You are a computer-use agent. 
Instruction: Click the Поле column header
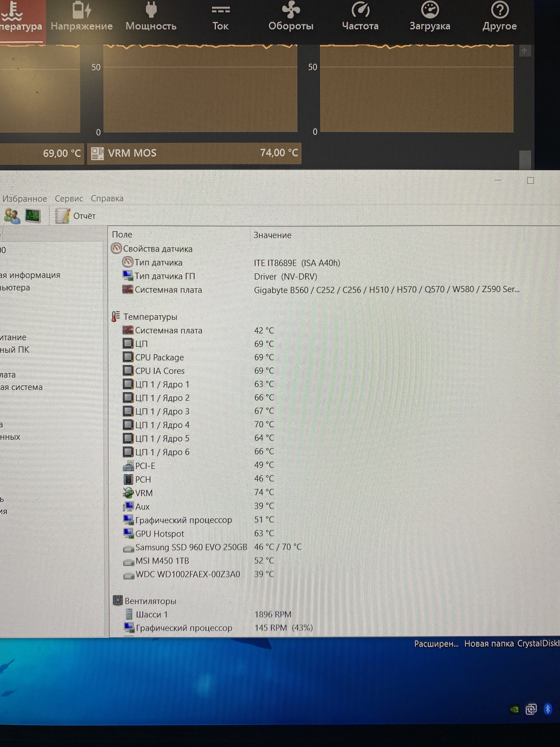pyautogui.click(x=122, y=235)
